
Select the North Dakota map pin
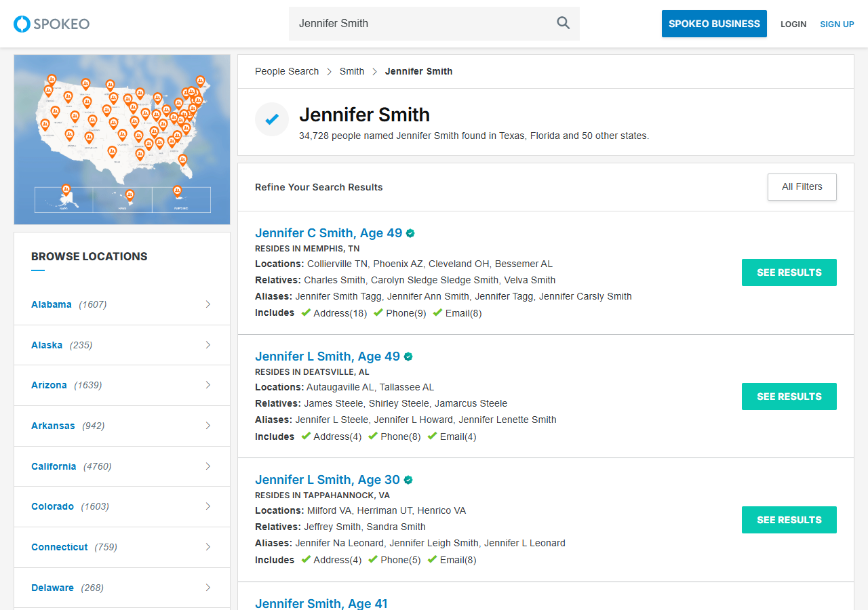coord(111,85)
